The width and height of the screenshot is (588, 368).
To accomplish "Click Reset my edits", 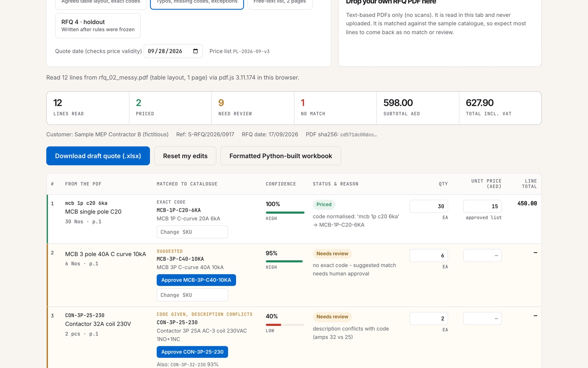I will [185, 156].
